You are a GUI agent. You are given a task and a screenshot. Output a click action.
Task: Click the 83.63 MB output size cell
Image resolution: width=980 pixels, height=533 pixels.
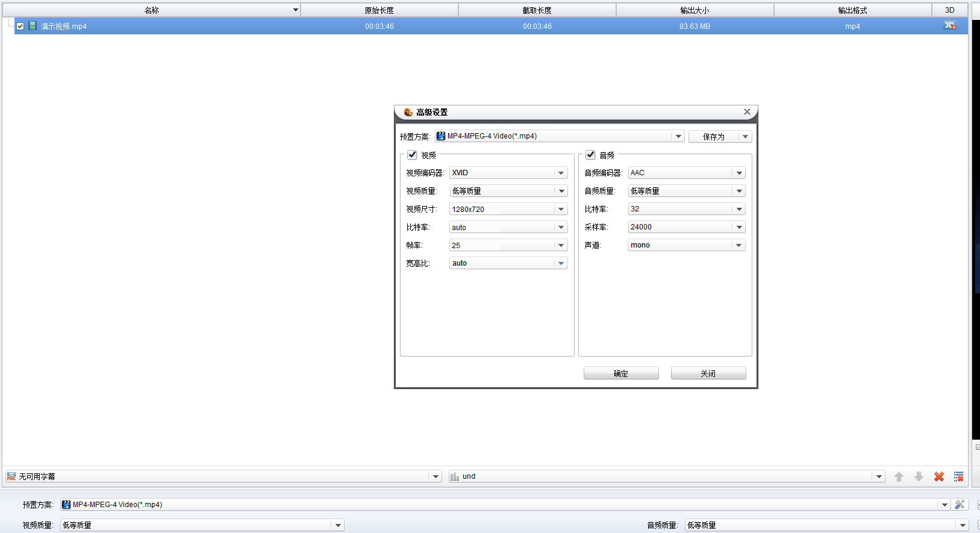pyautogui.click(x=695, y=26)
